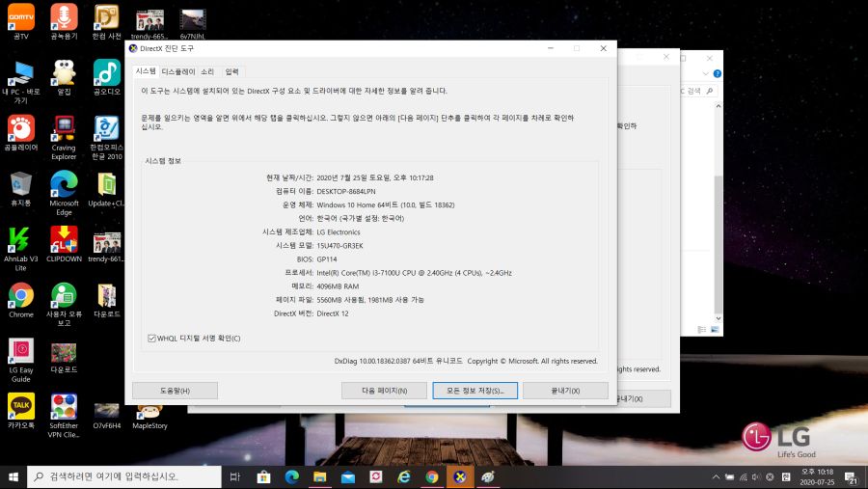Image resolution: width=868 pixels, height=489 pixels.
Task: Open the AhnLab V3 Lite shortcut
Action: click(x=21, y=248)
